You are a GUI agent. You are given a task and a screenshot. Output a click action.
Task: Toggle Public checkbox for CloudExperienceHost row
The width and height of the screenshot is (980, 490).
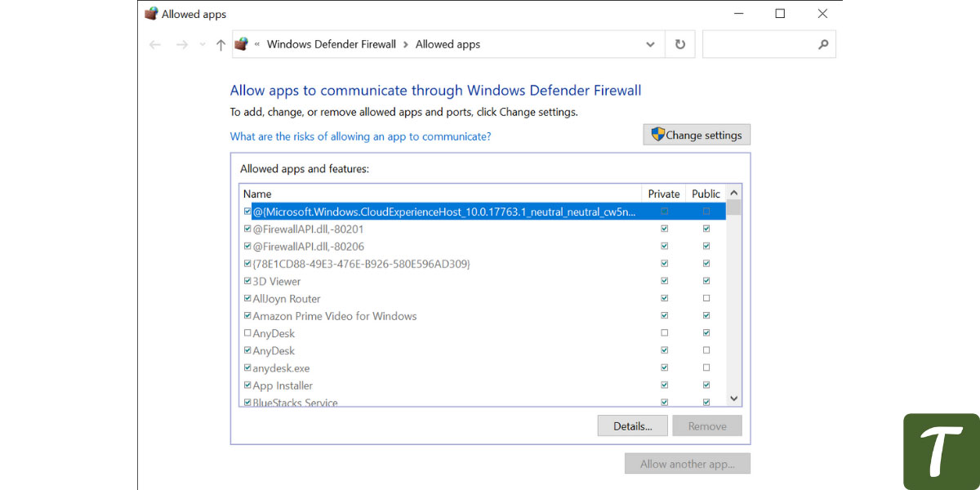[x=706, y=212]
